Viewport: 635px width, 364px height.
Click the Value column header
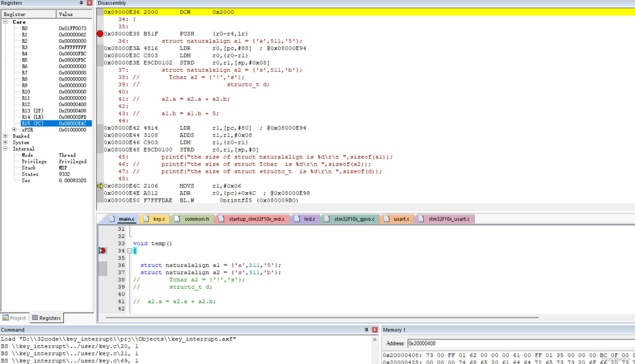(x=74, y=14)
